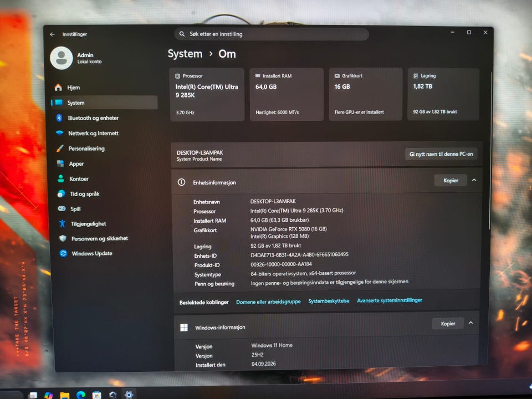Open Personalisering paintbrush icon
The width and height of the screenshot is (532, 399).
[x=60, y=149]
